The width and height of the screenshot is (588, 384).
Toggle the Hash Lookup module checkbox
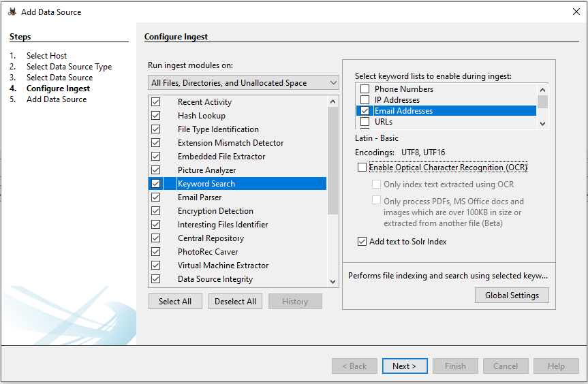(156, 116)
